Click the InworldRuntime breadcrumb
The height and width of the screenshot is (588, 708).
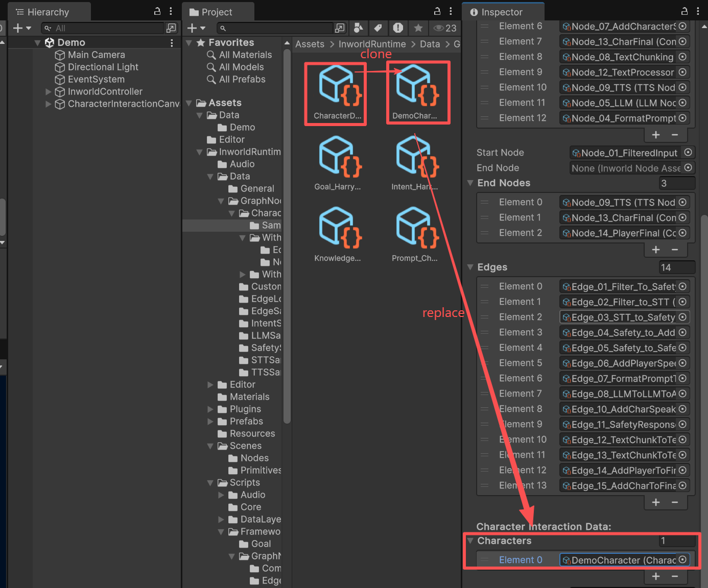(x=372, y=44)
